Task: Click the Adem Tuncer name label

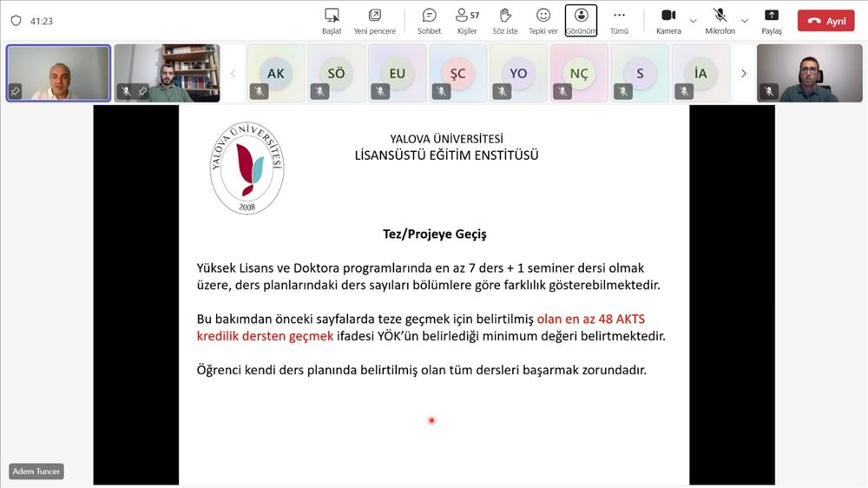Action: point(36,472)
